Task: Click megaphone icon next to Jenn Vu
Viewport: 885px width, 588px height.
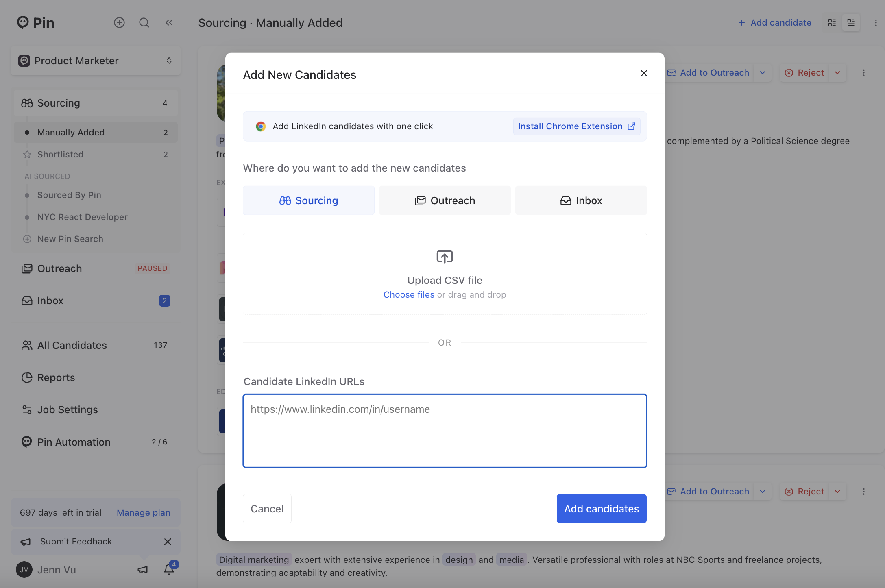Action: click(142, 570)
